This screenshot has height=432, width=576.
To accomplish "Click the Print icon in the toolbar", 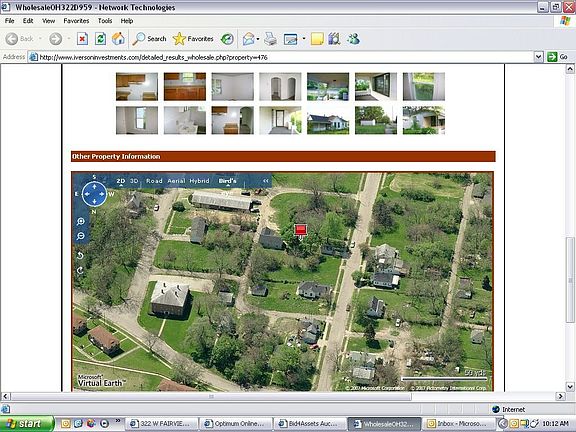I will [x=270, y=39].
